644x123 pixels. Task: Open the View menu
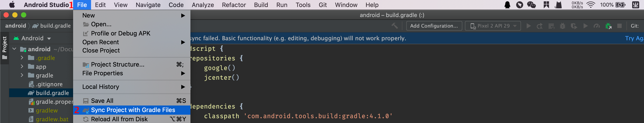tap(121, 5)
